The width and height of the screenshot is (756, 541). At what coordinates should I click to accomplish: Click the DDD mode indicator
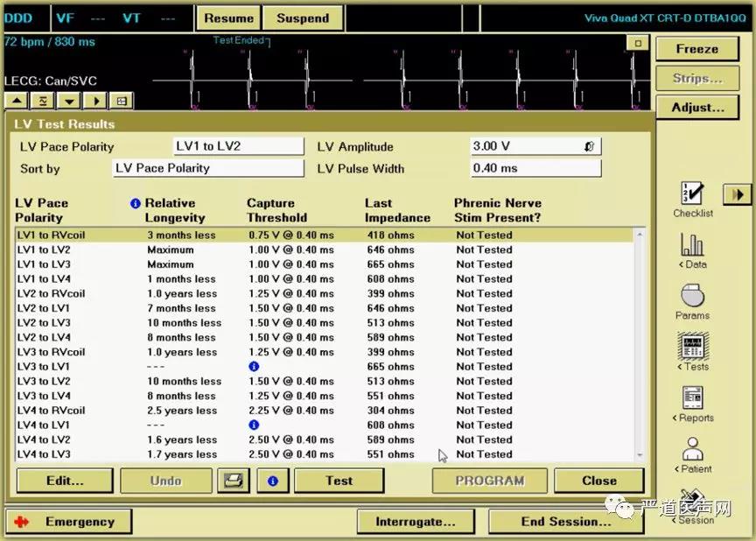[18, 18]
